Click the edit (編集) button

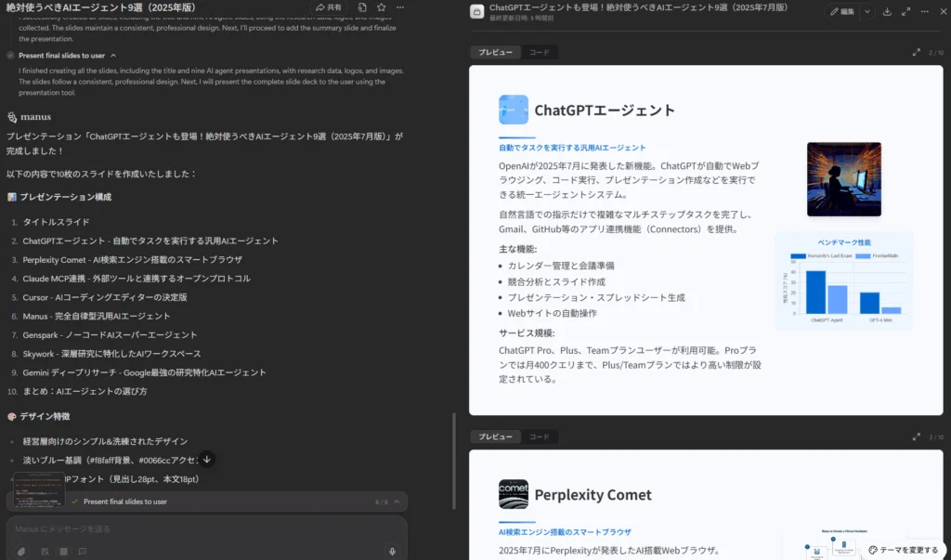tap(842, 11)
